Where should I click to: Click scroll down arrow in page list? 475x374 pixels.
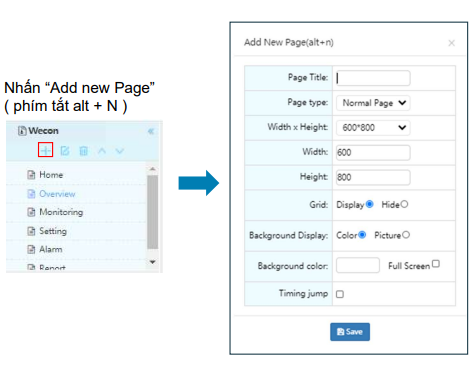(152, 262)
